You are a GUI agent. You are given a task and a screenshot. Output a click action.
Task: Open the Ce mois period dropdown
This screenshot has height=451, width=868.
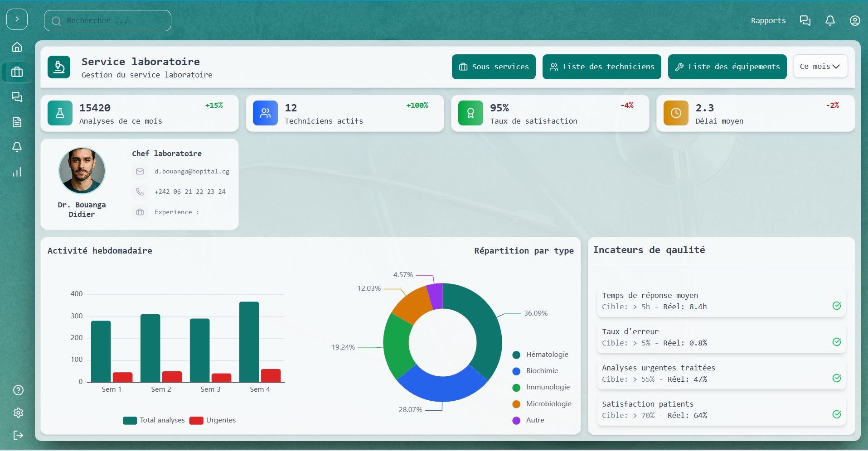820,67
